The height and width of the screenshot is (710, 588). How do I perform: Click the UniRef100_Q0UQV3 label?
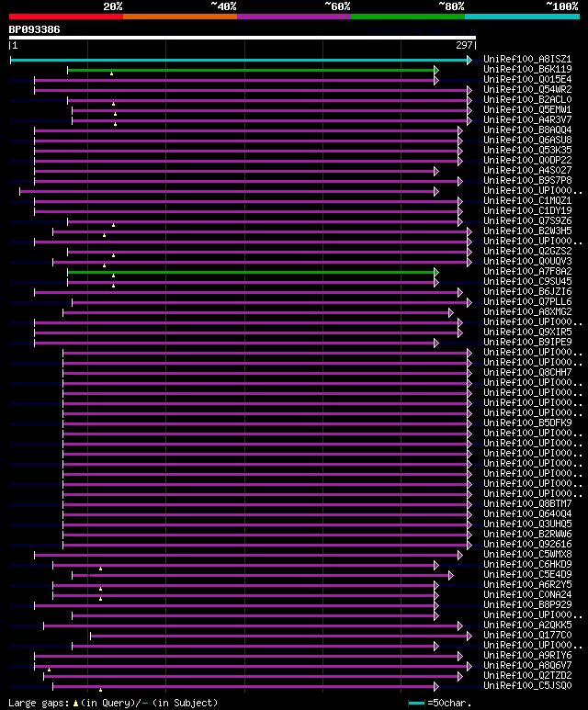pos(527,261)
